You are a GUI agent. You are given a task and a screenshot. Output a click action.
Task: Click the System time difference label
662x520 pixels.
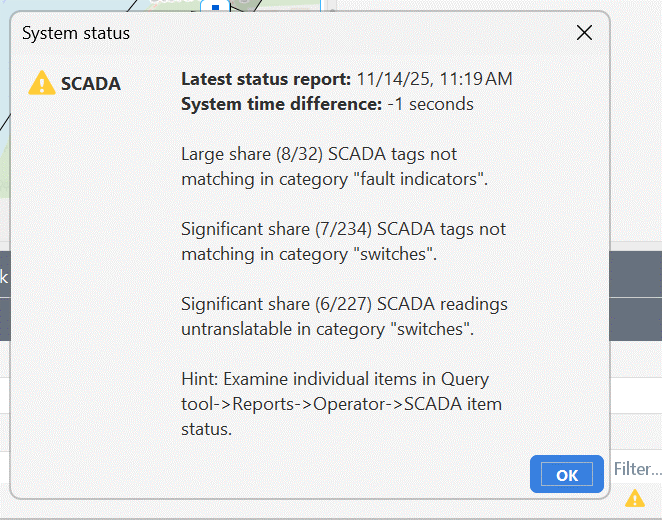click(x=281, y=104)
